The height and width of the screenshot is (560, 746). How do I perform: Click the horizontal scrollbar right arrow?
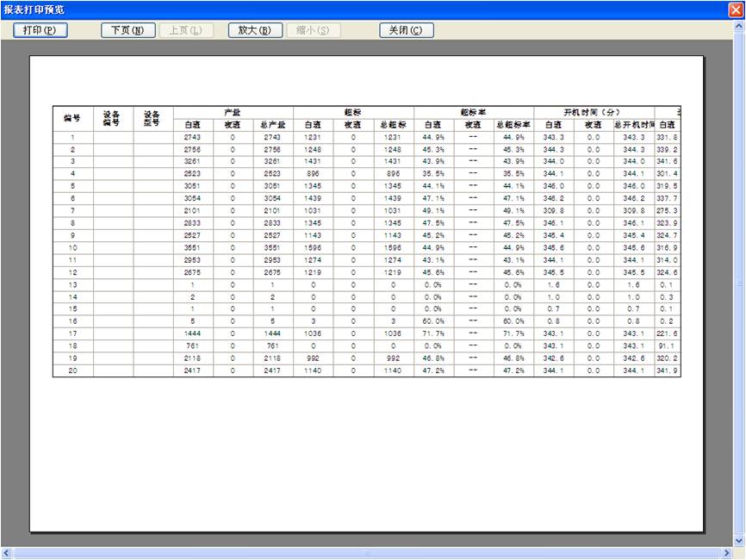tap(726, 553)
